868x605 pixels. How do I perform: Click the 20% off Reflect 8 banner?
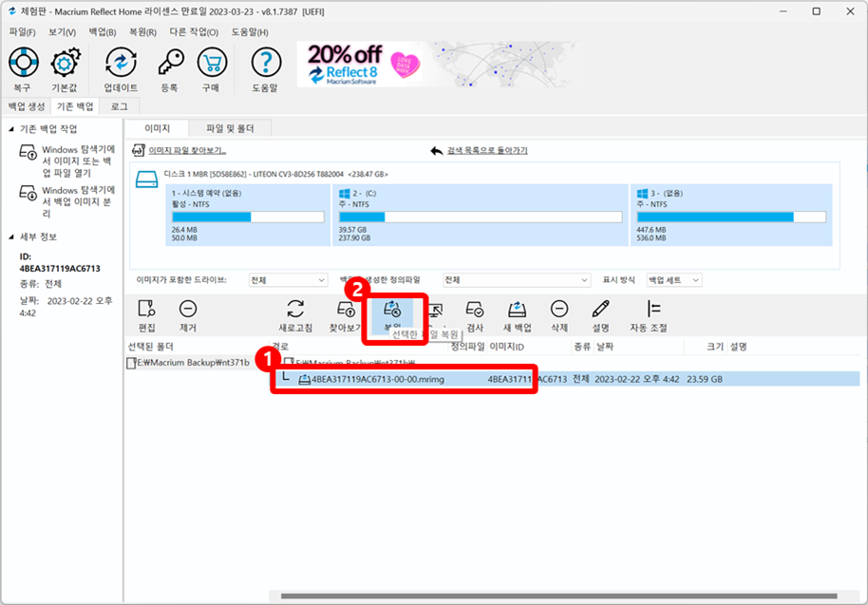(441, 65)
